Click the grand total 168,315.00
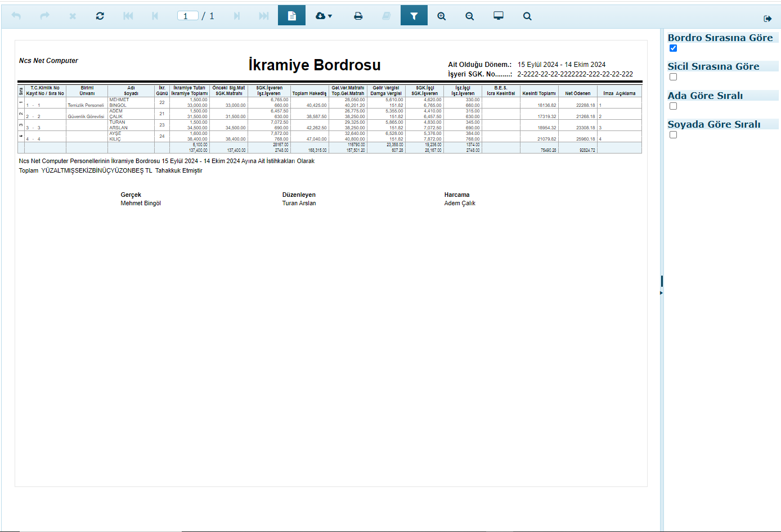The width and height of the screenshot is (781, 532). click(317, 150)
